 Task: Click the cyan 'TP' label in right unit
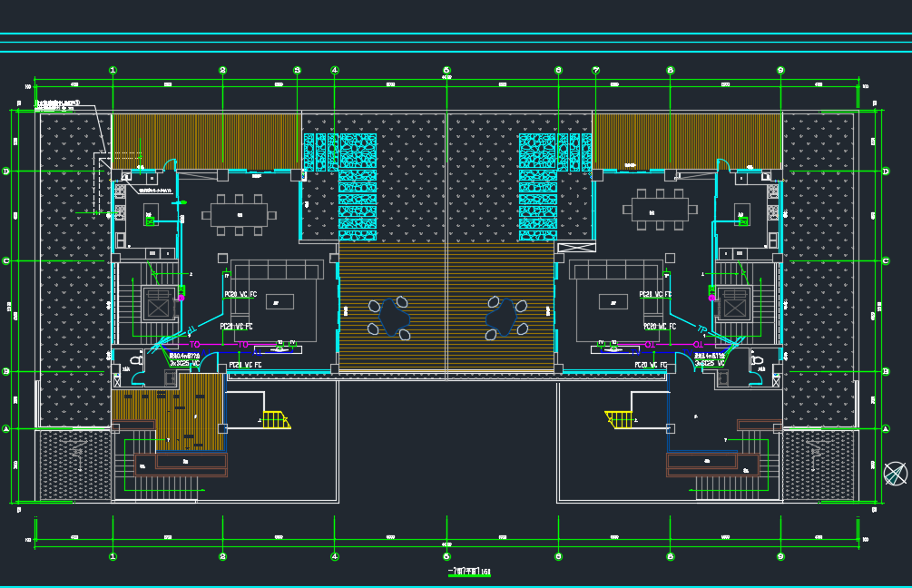(x=702, y=329)
